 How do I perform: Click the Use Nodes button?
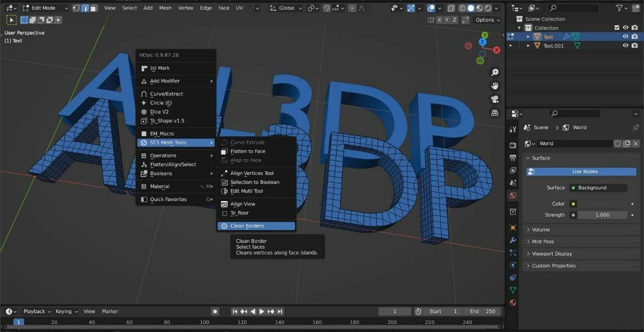(x=581, y=172)
